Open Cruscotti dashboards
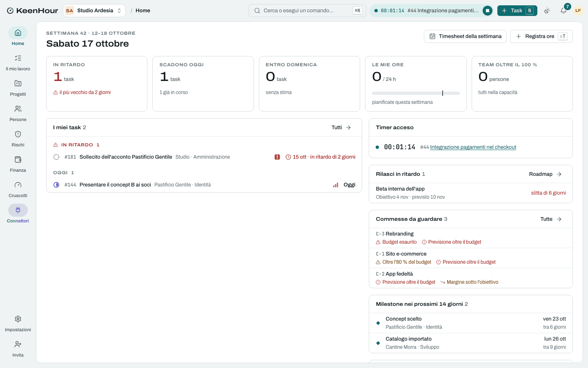The height and width of the screenshot is (368, 588). coord(18,189)
